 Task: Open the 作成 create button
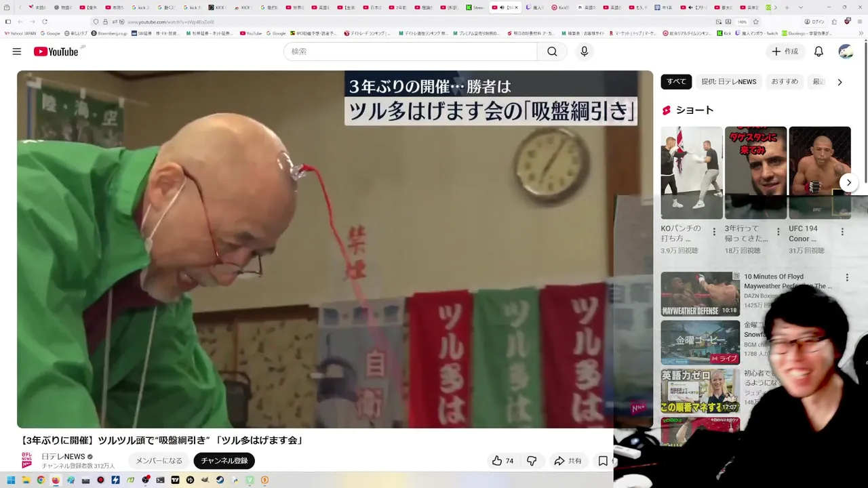tap(785, 52)
